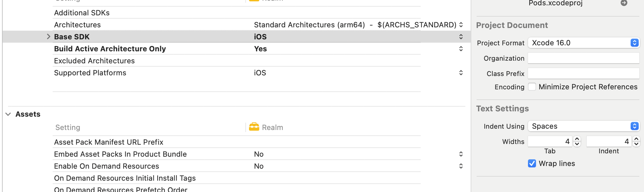Increase the Tab width stepper
The width and height of the screenshot is (644, 192).
(x=577, y=139)
